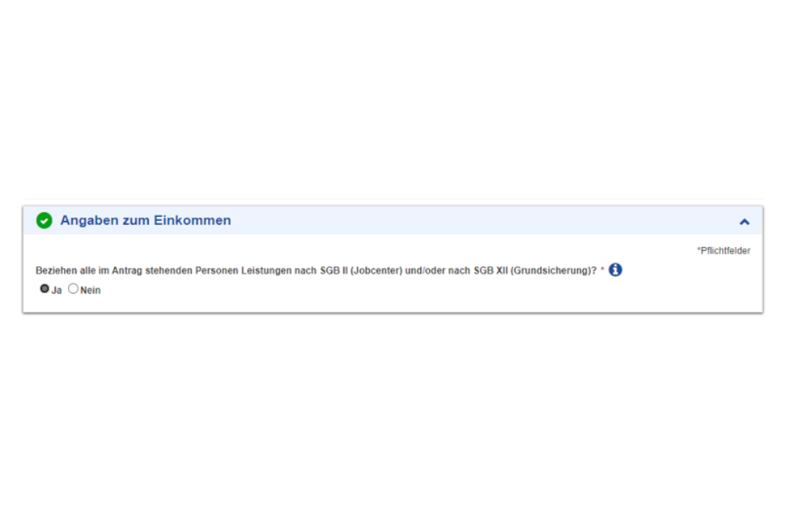Select the Ja radio button
This screenshot has height=532, width=798.
[x=45, y=289]
